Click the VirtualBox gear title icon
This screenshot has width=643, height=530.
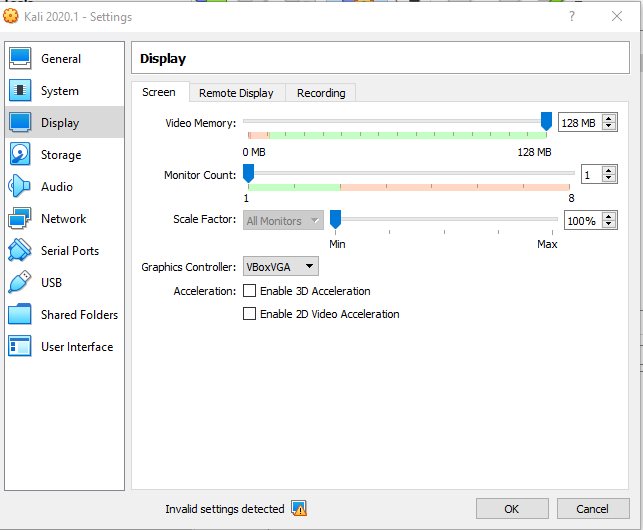pos(11,16)
